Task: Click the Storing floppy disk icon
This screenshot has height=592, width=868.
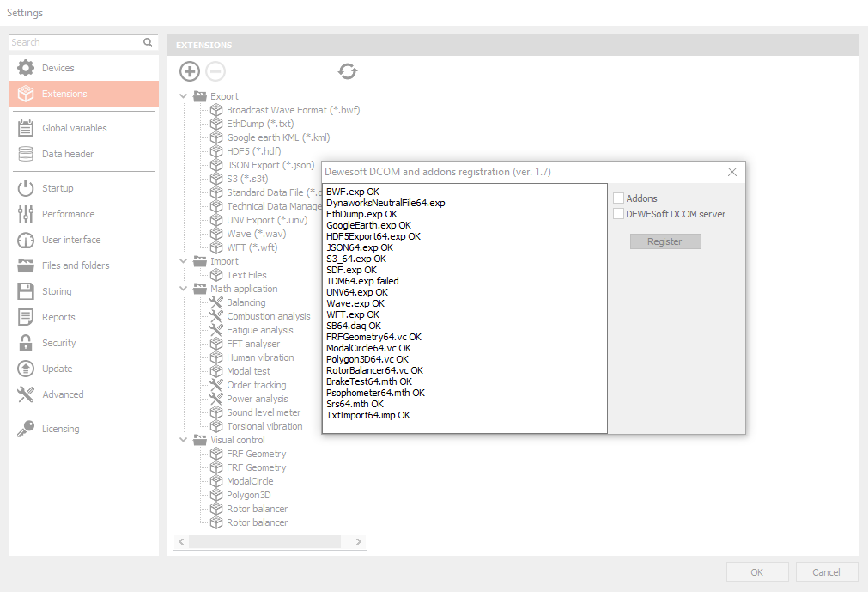Action: pyautogui.click(x=26, y=291)
